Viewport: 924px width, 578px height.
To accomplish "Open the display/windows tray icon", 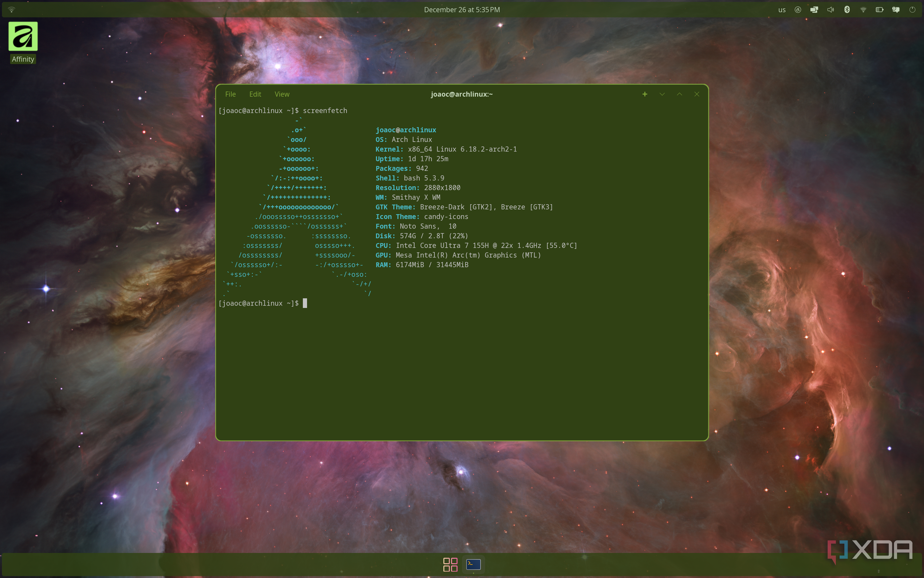I will (814, 10).
